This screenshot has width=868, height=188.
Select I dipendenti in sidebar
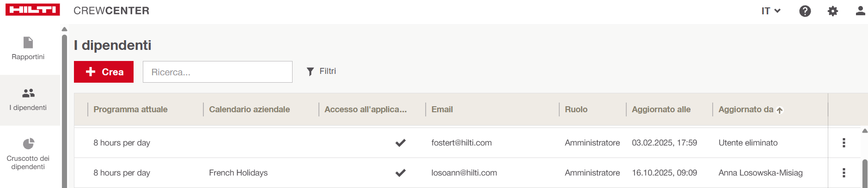click(28, 99)
